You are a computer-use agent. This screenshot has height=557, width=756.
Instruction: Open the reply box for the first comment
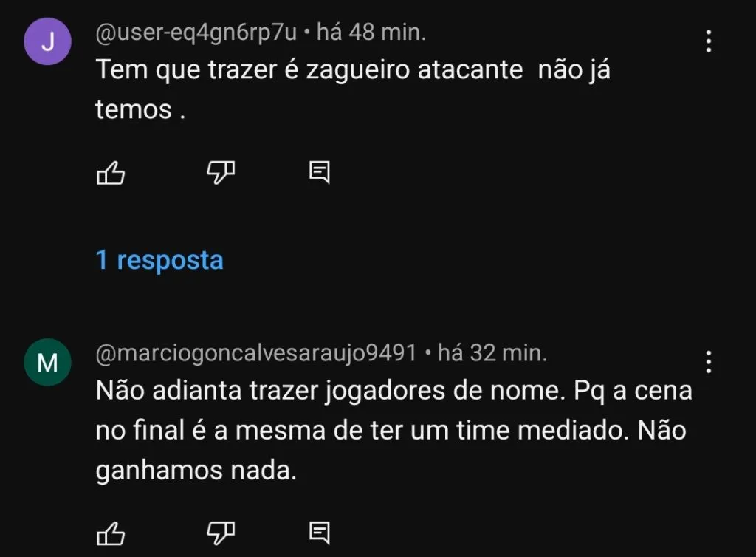pos(319,172)
